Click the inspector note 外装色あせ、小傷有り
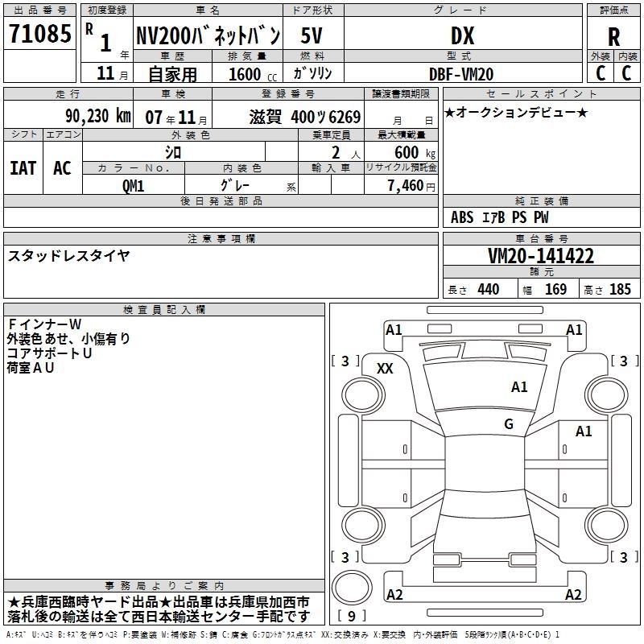The image size is (644, 644). tap(68, 338)
